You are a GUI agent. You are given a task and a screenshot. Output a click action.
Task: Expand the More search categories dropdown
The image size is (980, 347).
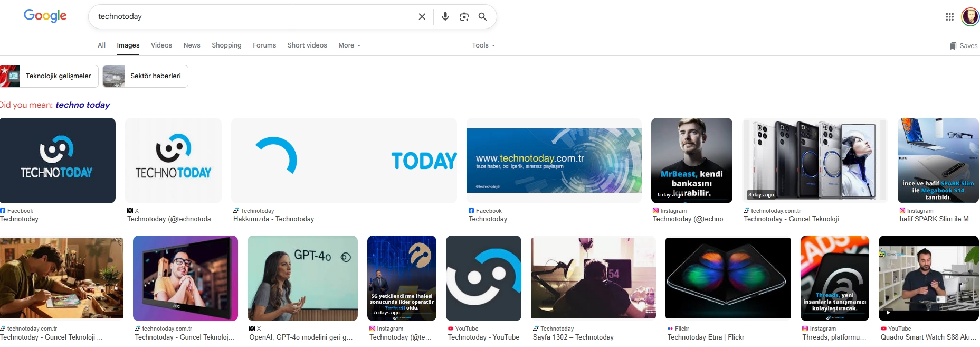[349, 45]
